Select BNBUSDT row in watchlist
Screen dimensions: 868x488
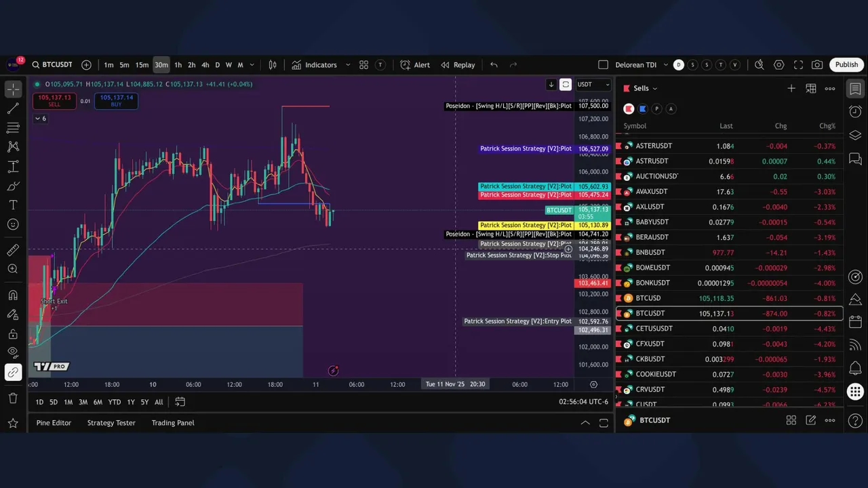[730, 253]
